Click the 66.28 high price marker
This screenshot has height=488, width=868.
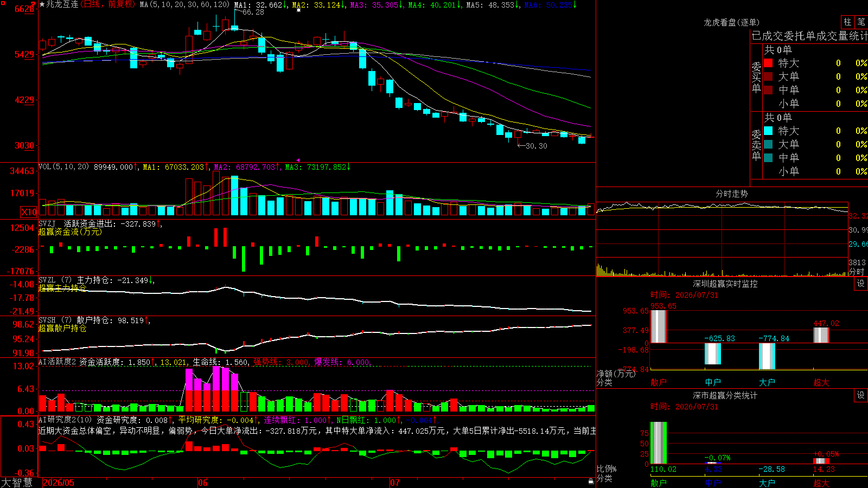[x=253, y=12]
